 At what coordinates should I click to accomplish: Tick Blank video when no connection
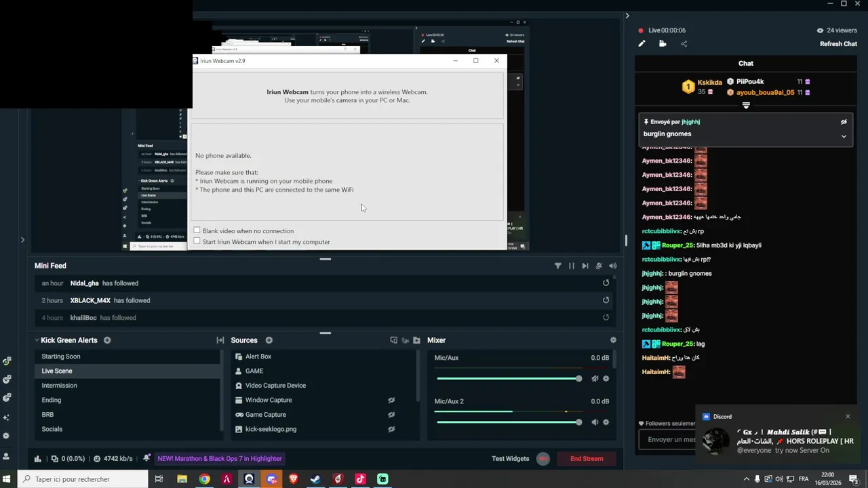197,230
